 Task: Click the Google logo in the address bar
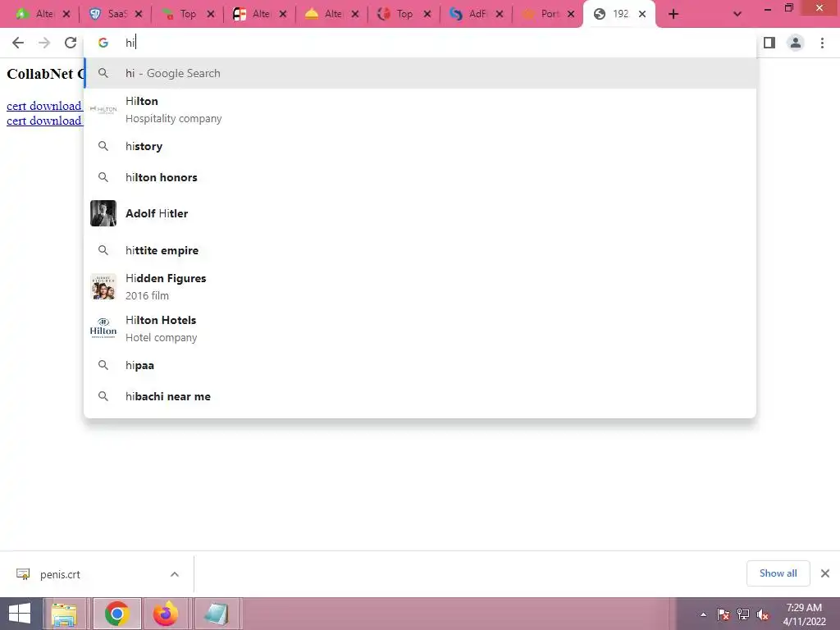click(x=103, y=43)
